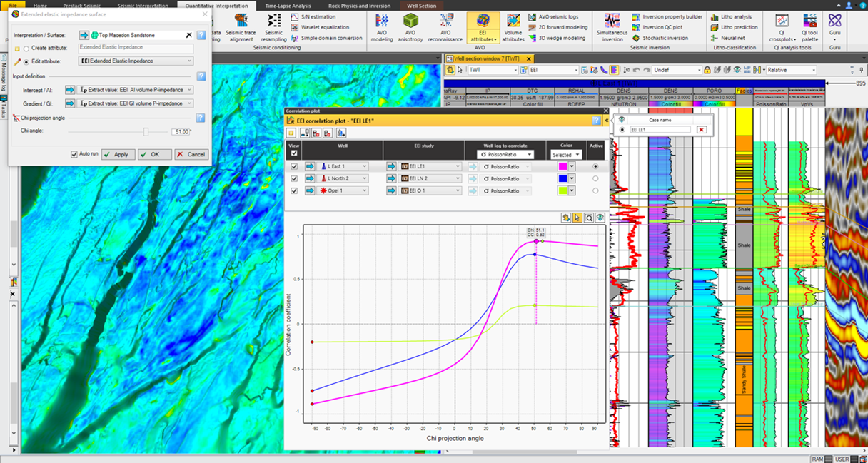Image resolution: width=868 pixels, height=463 pixels.
Task: Uncheck the Auto run checkbox
Action: [x=74, y=154]
